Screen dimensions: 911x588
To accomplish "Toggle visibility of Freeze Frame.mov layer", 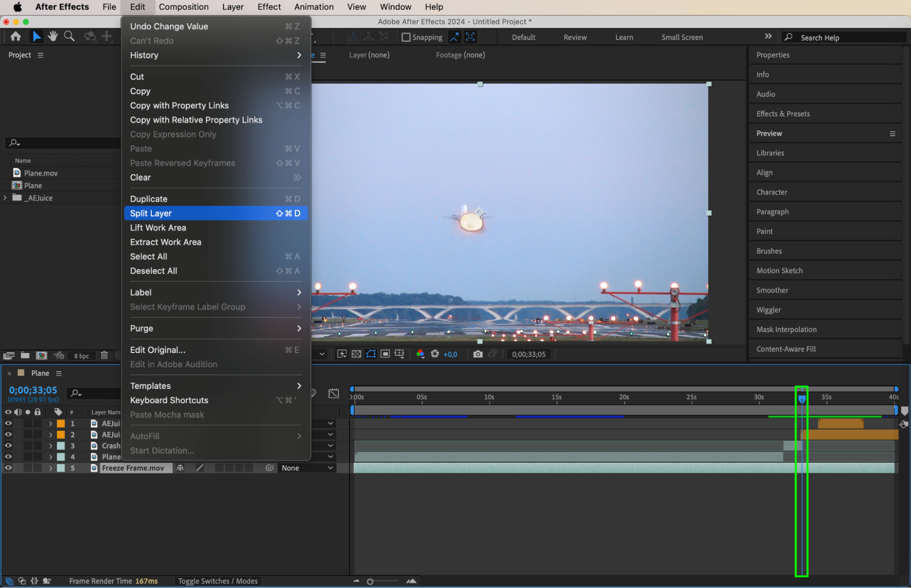I will (x=8, y=468).
